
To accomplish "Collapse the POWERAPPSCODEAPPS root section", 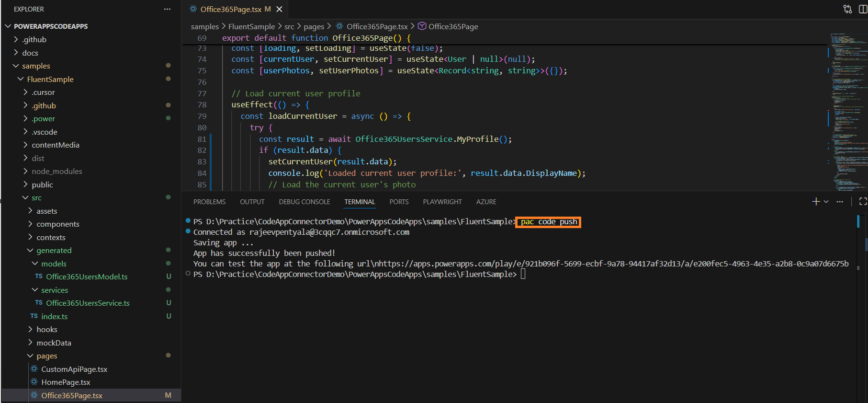I will point(50,26).
